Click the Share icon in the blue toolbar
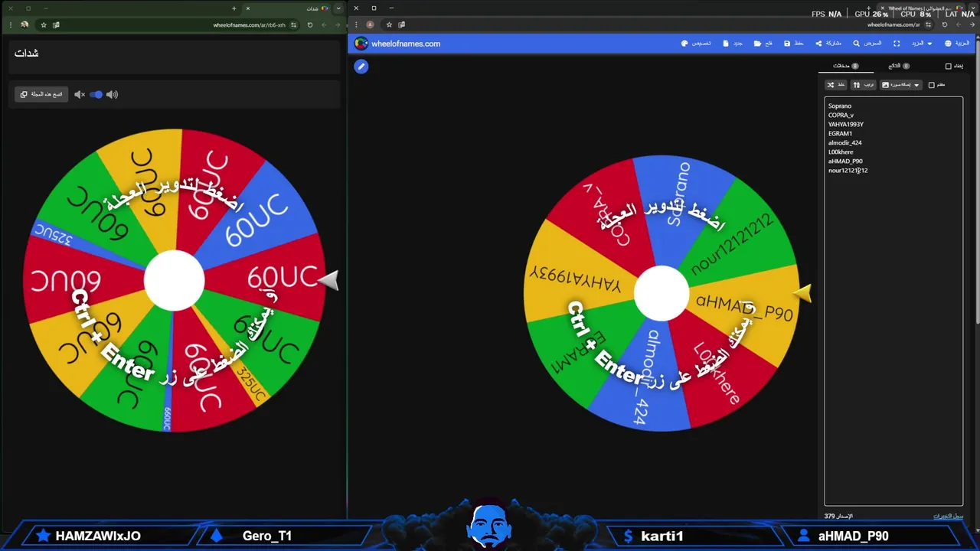The height and width of the screenshot is (551, 980). (x=818, y=44)
